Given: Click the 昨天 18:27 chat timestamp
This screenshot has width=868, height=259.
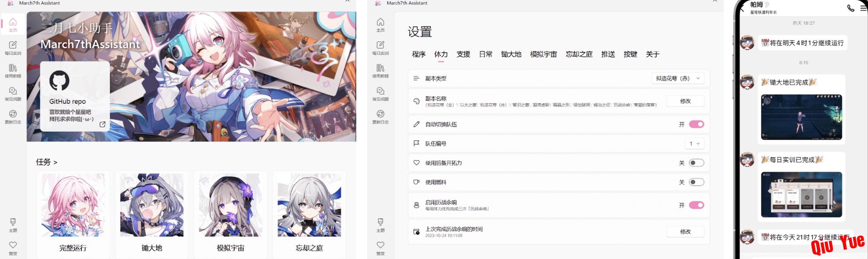Looking at the screenshot, I should [804, 23].
